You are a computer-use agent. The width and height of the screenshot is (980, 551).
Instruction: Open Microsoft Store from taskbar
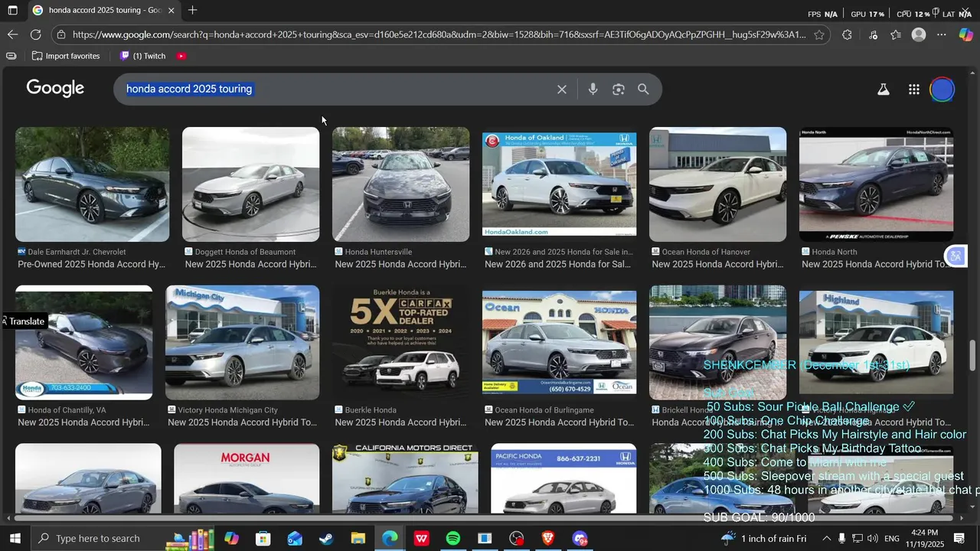tap(263, 539)
